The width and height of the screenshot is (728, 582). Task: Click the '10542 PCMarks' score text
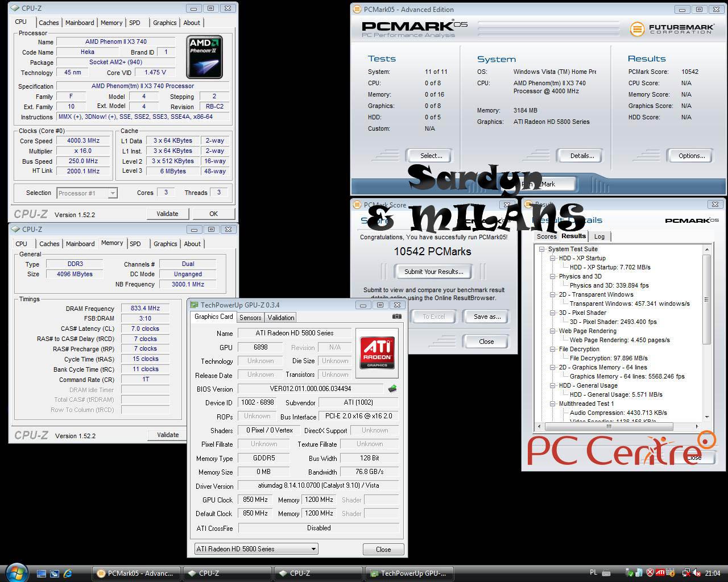click(x=432, y=251)
